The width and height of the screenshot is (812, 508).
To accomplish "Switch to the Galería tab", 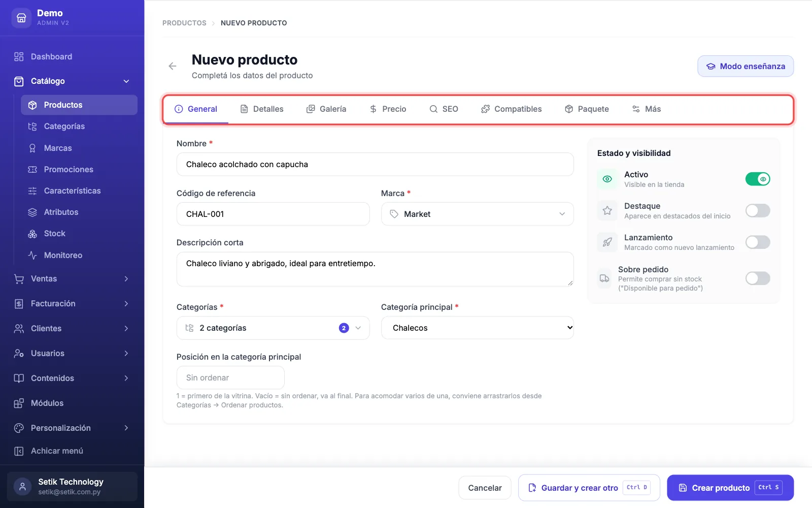I will tap(326, 109).
